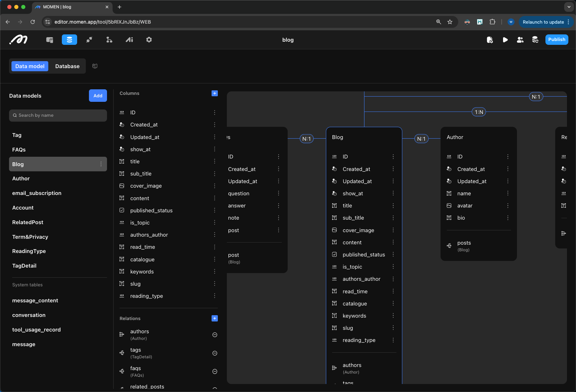
Task: Open the collaborators people icon
Action: point(520,40)
